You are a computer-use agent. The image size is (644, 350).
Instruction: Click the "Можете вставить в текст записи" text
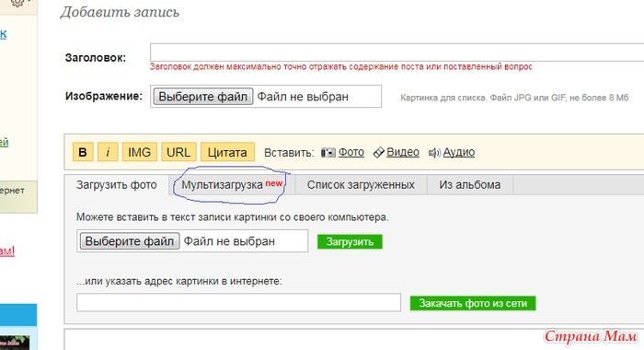point(233,217)
